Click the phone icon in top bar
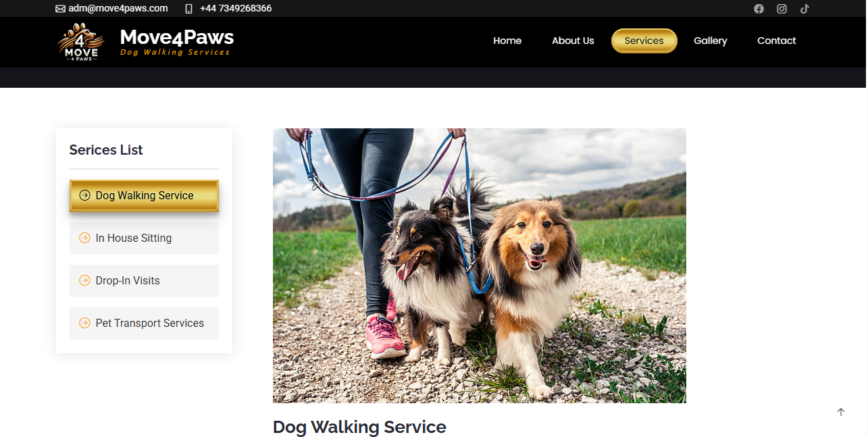The width and height of the screenshot is (868, 437). 188,9
